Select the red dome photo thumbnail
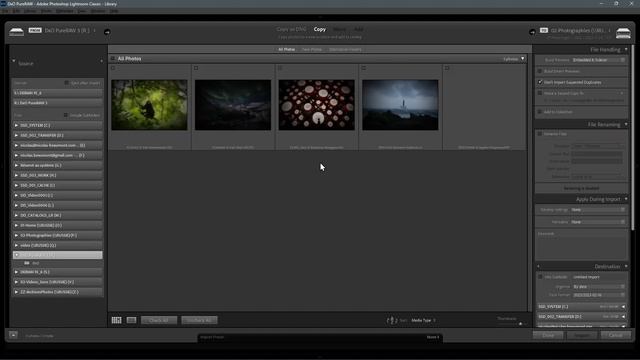 (316, 105)
